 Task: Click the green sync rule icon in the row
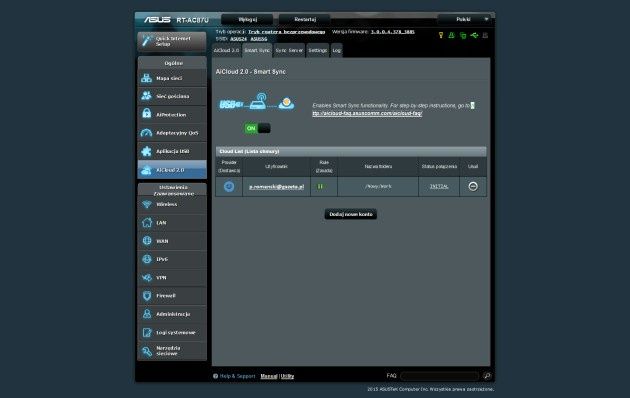(320, 186)
